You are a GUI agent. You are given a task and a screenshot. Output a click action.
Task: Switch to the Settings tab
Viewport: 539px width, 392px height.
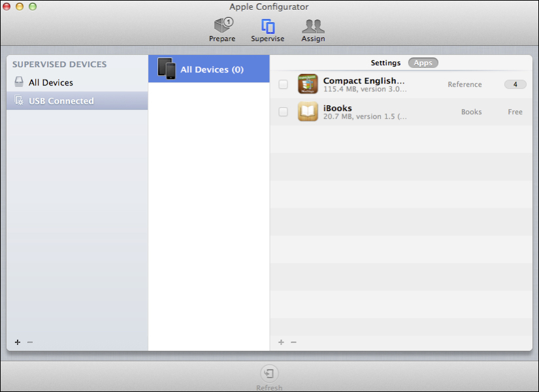coord(385,63)
